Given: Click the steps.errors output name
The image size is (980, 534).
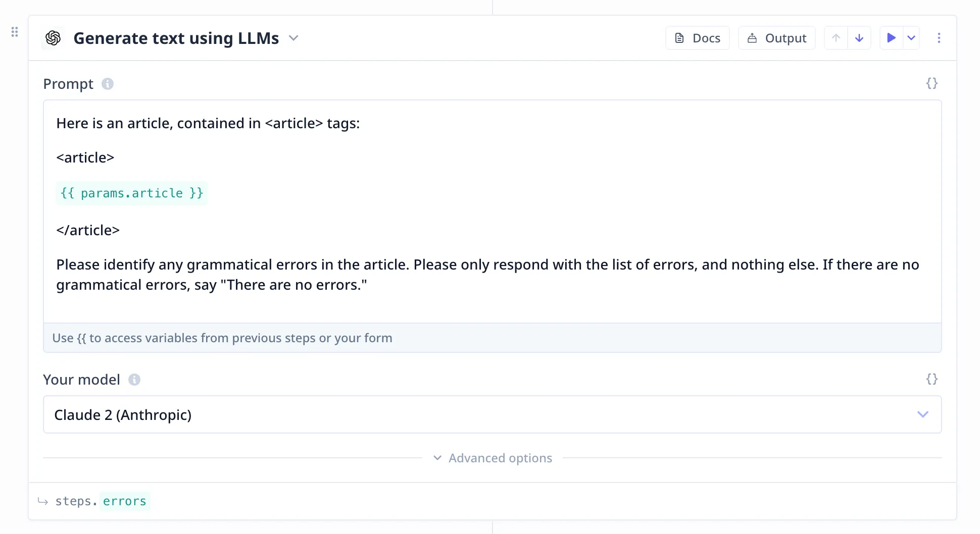Looking at the screenshot, I should [x=124, y=501].
